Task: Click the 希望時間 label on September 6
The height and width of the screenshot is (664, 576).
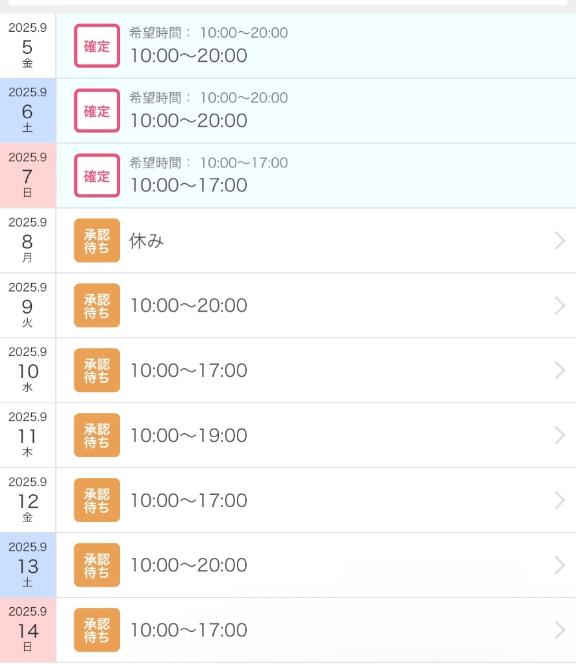Action: (155, 98)
